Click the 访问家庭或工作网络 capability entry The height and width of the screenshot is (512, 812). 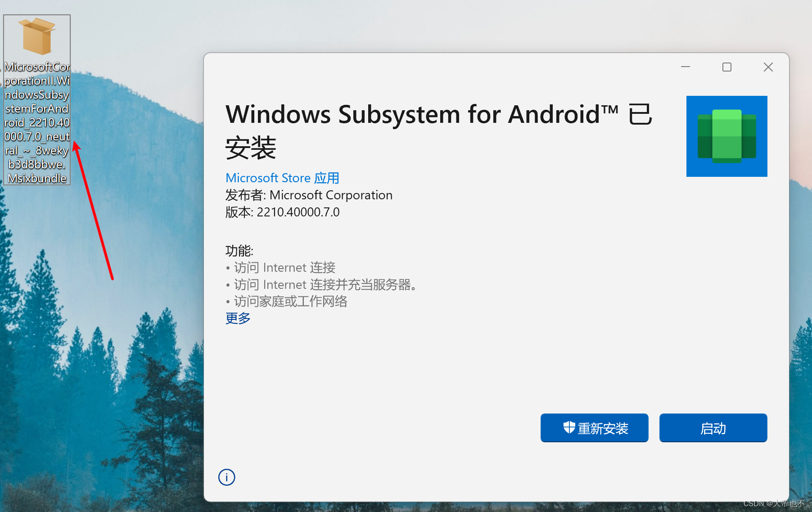[291, 301]
